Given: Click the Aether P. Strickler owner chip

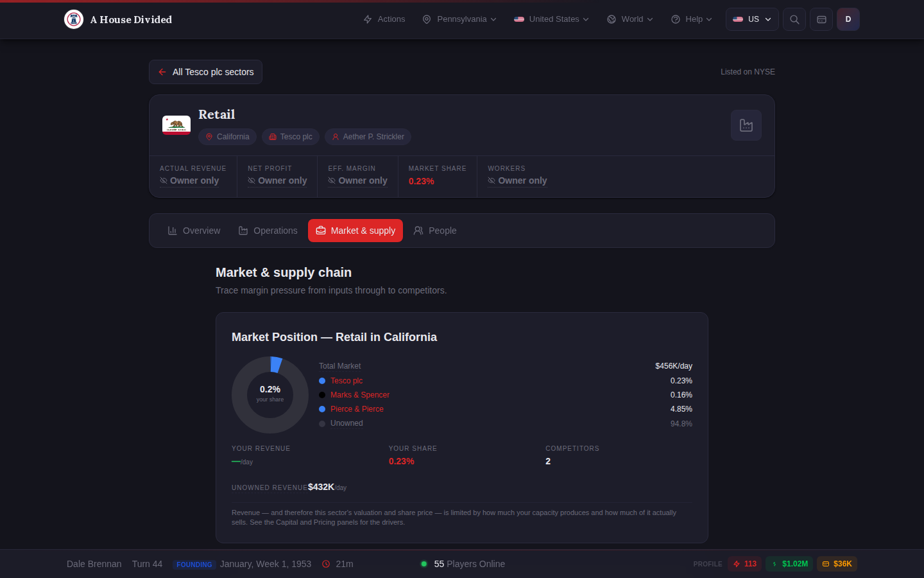Looking at the screenshot, I should [368, 137].
